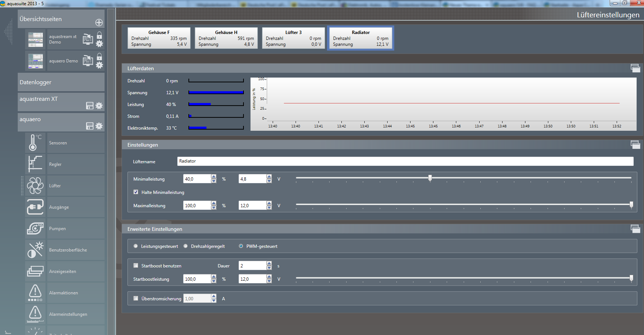Select the Drehzahlgeregelt radio option

[186, 246]
